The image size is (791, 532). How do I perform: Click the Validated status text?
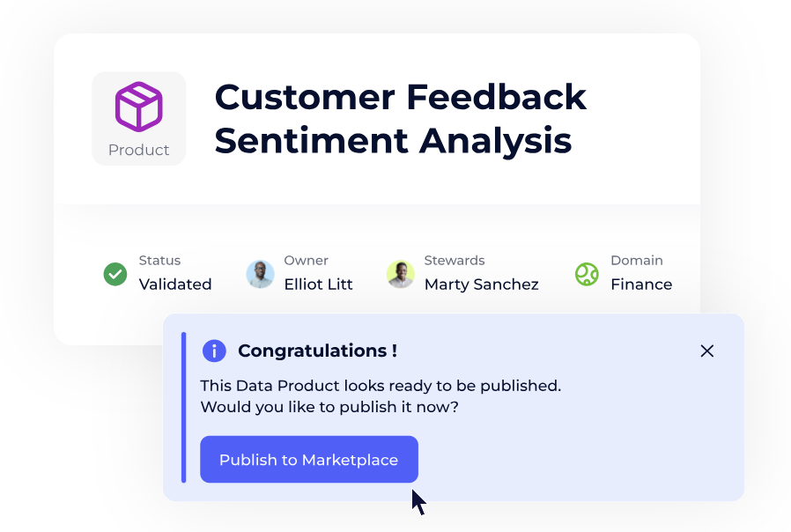175,284
